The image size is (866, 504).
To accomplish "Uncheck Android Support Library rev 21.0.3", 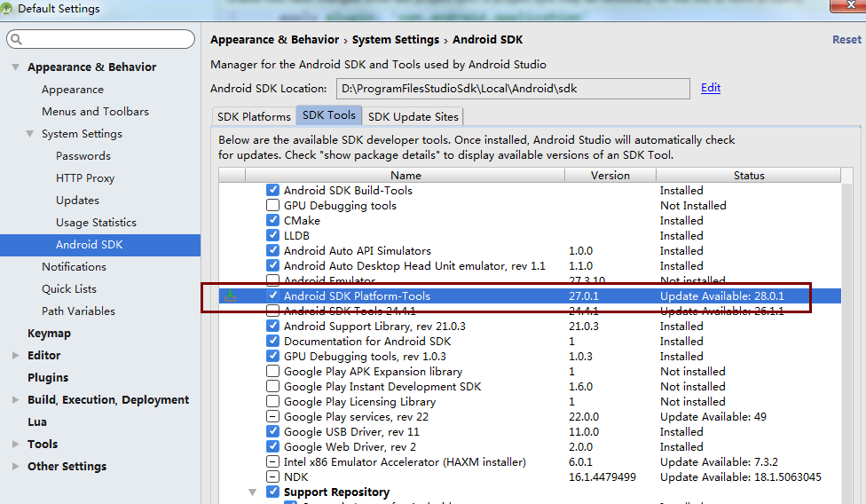I will point(272,326).
